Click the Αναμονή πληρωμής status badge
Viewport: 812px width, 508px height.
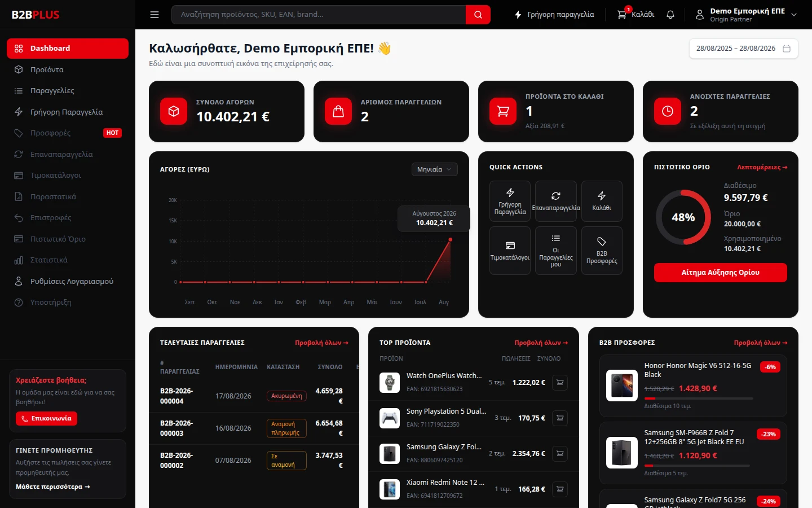tap(286, 428)
